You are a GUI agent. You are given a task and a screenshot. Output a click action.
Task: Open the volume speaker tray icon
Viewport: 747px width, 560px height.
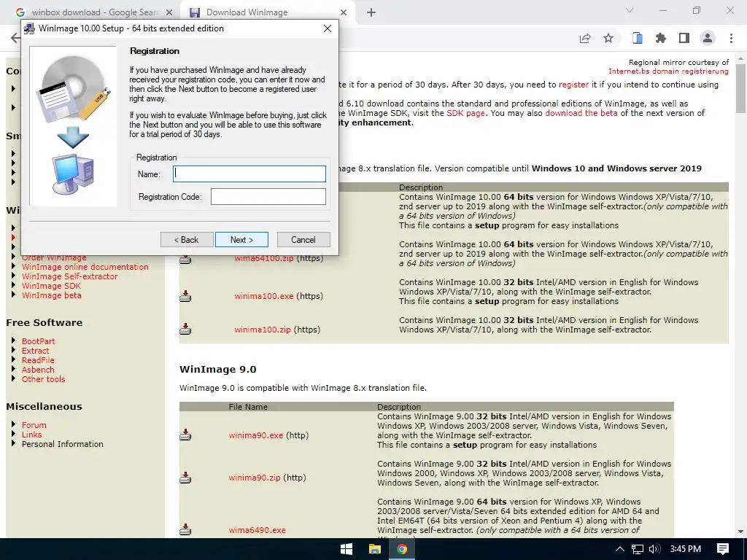point(654,549)
